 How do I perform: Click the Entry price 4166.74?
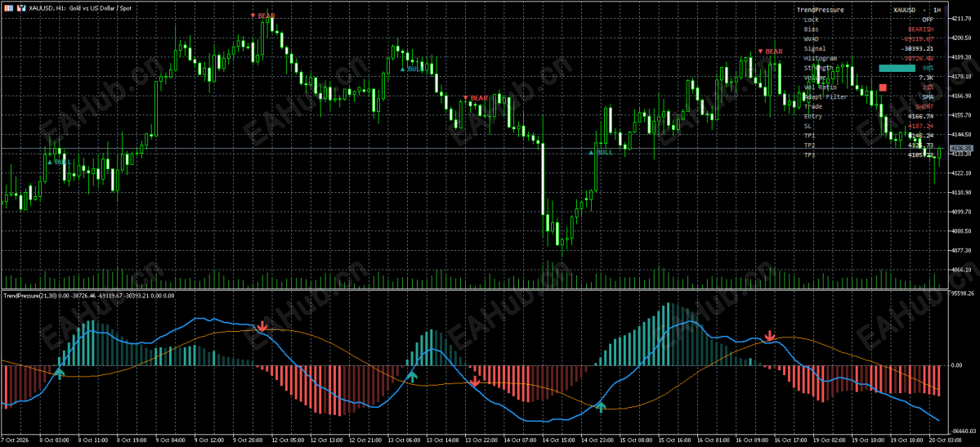[922, 116]
